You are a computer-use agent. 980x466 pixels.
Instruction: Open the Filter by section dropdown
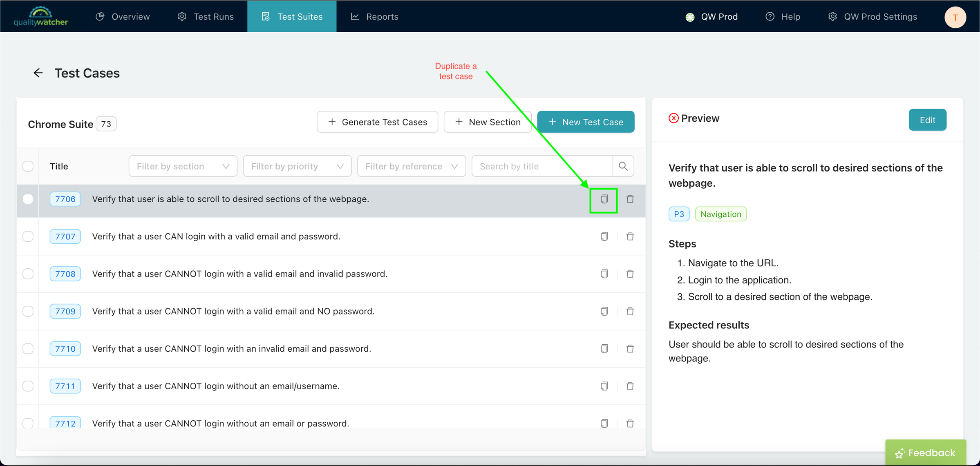point(183,166)
